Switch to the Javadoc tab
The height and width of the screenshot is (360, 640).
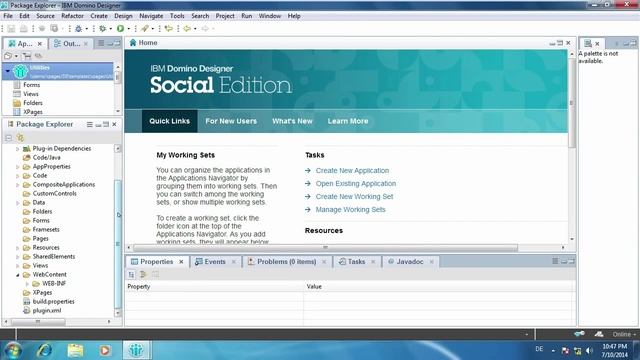tap(410, 262)
